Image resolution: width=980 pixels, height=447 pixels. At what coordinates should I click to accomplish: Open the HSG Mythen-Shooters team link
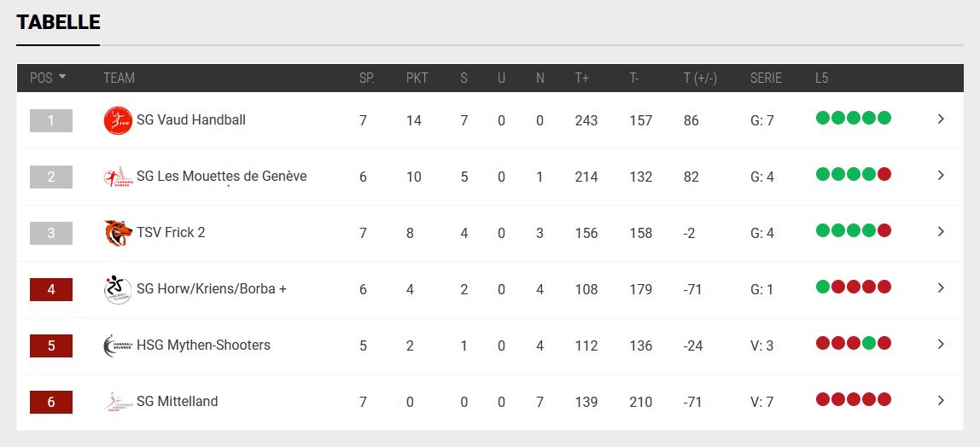click(x=204, y=345)
